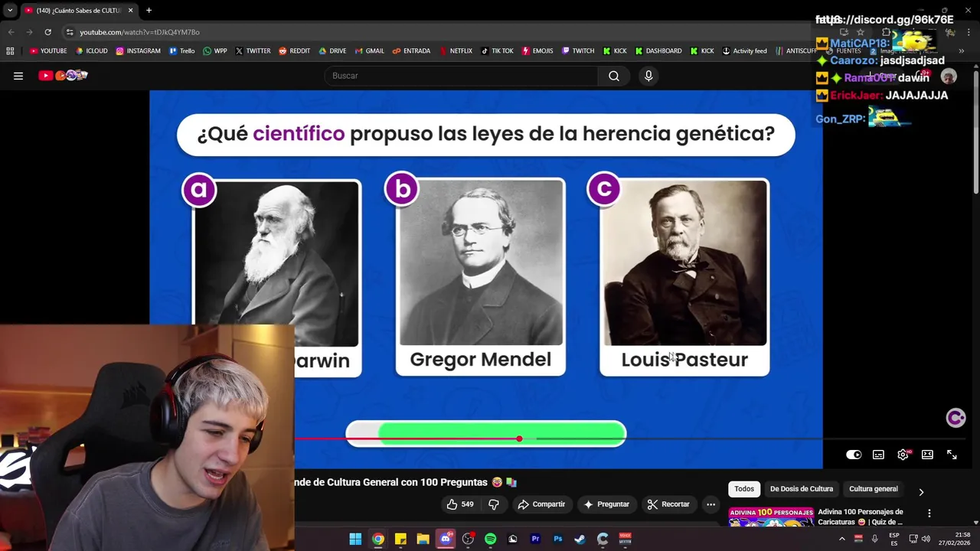Screen dimensions: 980x551
Task: Open the Activity feed bookmark
Action: pyautogui.click(x=744, y=51)
